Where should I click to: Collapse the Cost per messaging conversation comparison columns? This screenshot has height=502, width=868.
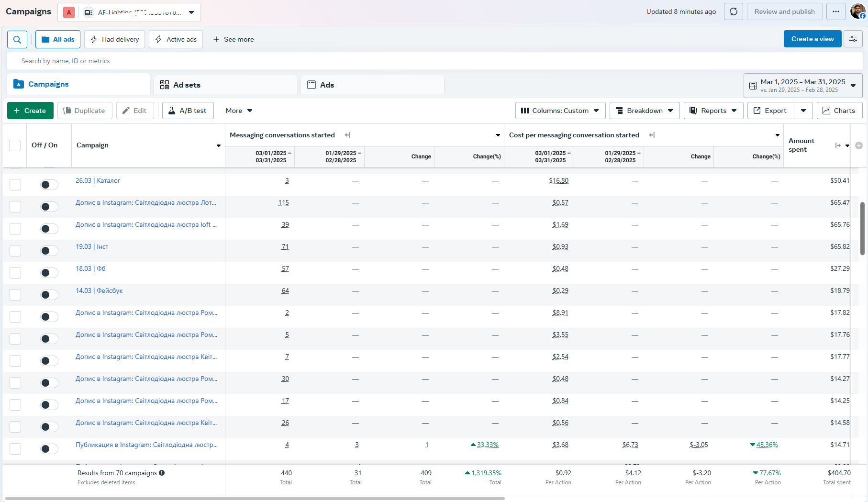tap(652, 135)
